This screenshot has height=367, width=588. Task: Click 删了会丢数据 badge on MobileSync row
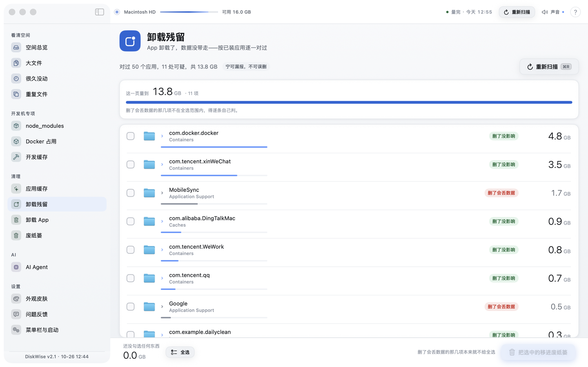coord(501,193)
